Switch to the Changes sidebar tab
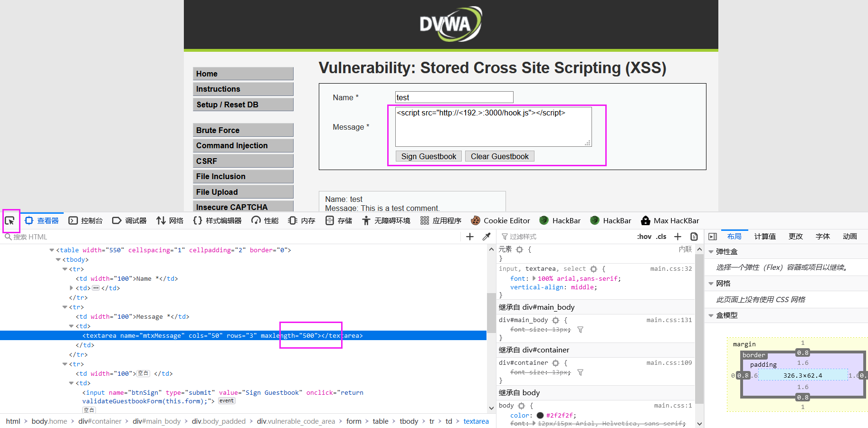This screenshot has width=868, height=428. [796, 237]
